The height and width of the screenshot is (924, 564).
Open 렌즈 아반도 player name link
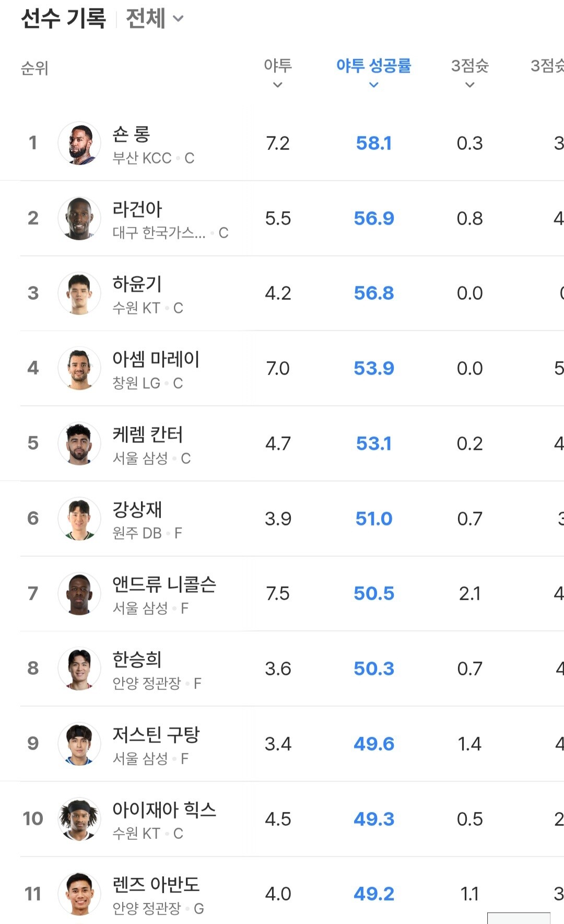(156, 884)
